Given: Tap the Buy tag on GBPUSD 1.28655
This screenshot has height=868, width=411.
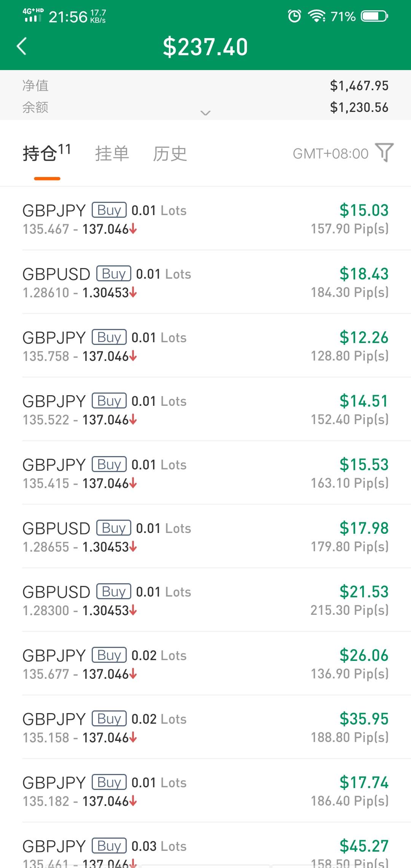Looking at the screenshot, I should (113, 528).
